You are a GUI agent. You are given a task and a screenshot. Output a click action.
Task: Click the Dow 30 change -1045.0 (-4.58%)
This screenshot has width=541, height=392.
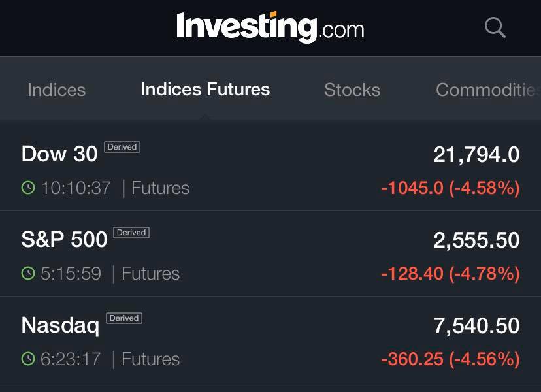click(x=450, y=188)
